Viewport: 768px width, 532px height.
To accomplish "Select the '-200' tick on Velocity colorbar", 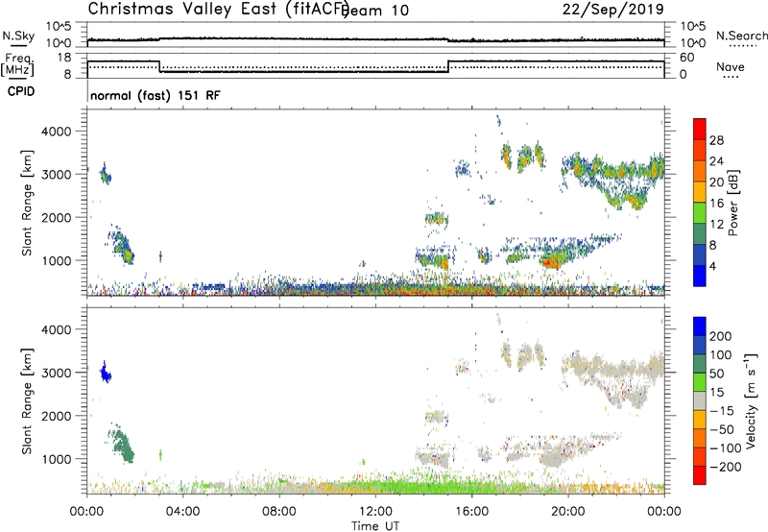I will (725, 467).
